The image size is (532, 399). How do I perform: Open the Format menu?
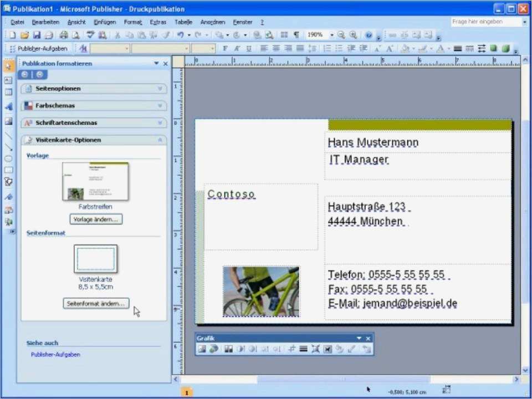click(x=132, y=22)
